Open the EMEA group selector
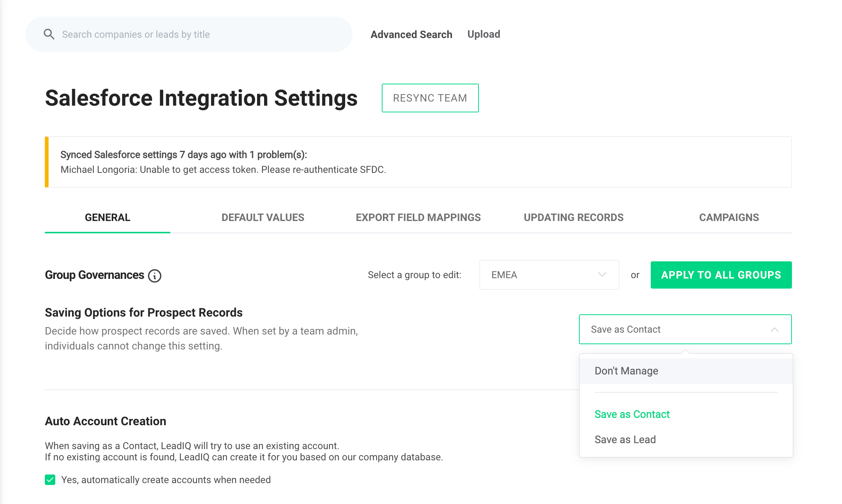Viewport: 842px width, 504px height. (548, 275)
